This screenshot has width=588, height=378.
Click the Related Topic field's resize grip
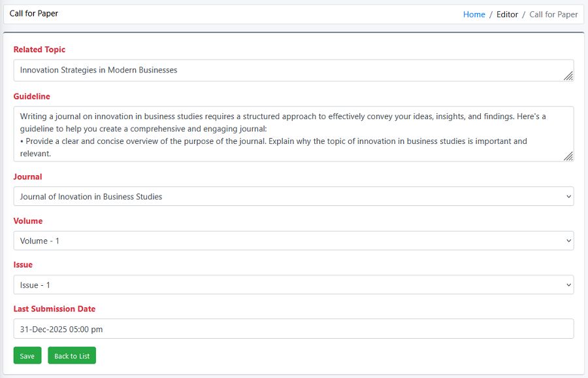click(568, 76)
